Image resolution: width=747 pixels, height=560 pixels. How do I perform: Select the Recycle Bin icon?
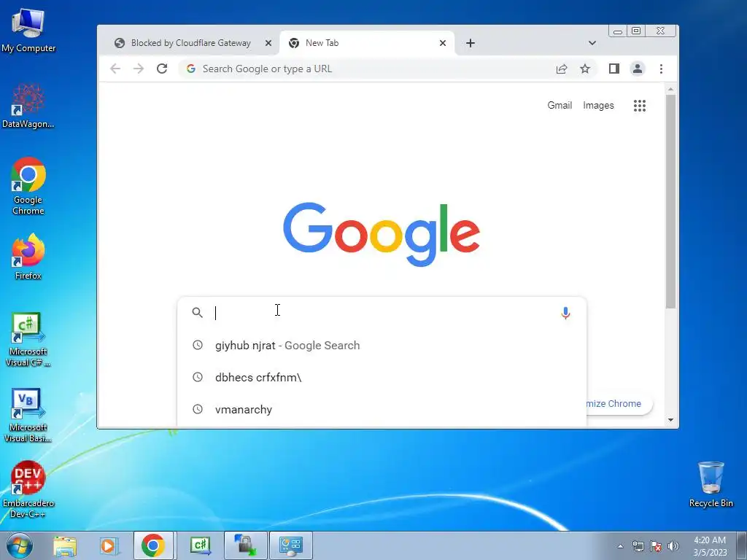tap(711, 484)
